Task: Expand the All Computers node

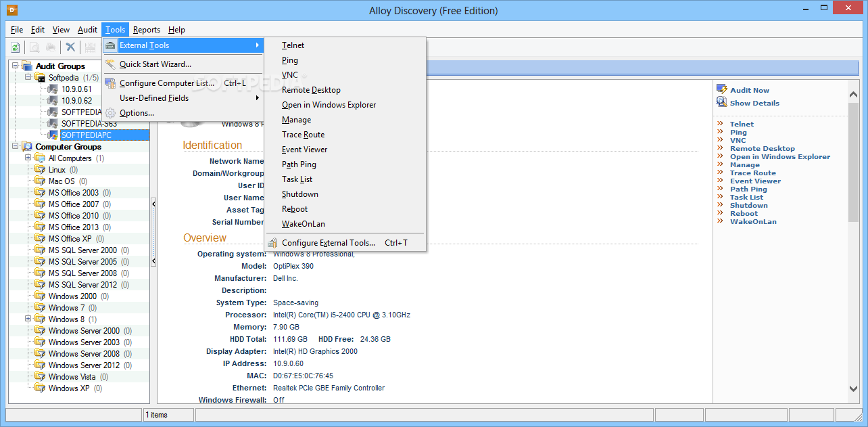Action: tap(28, 158)
